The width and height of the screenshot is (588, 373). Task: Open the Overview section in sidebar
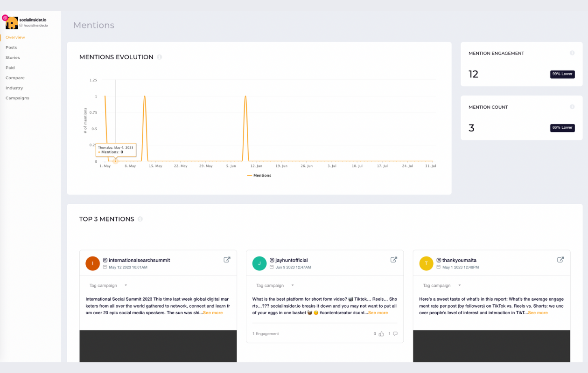tap(15, 37)
